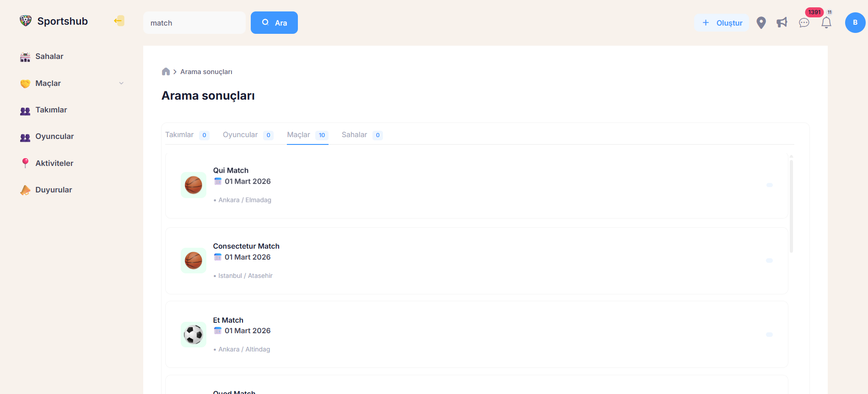Collapse sidebar with yellow arrow icon
Image resolution: width=868 pixels, height=394 pixels.
tap(119, 21)
